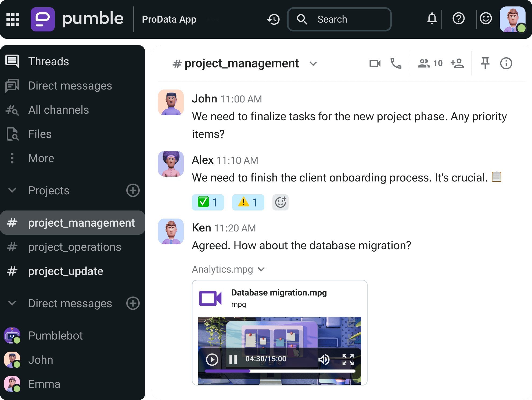Add a reaction to Alex's message
Viewport: 532px width, 400px height.
tap(280, 202)
